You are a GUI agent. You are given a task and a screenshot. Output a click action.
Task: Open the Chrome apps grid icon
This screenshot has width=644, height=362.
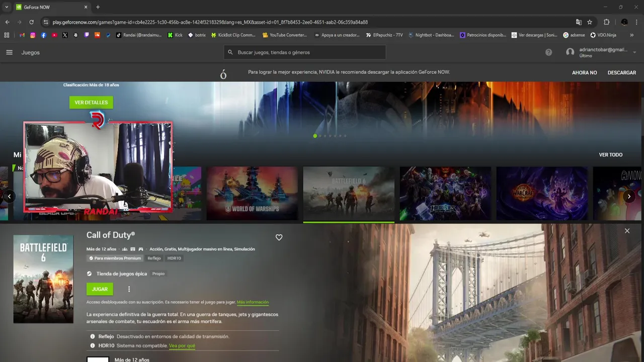[x=7, y=35]
